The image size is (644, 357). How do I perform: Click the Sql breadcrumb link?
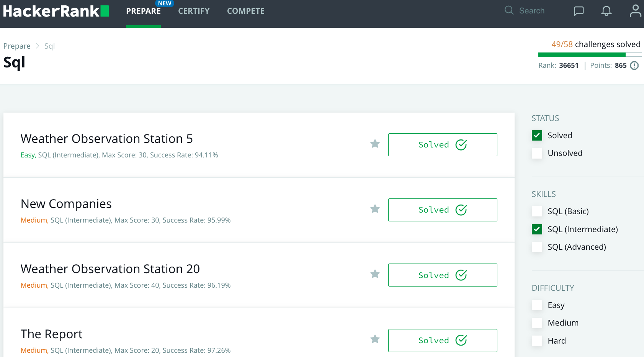point(49,46)
